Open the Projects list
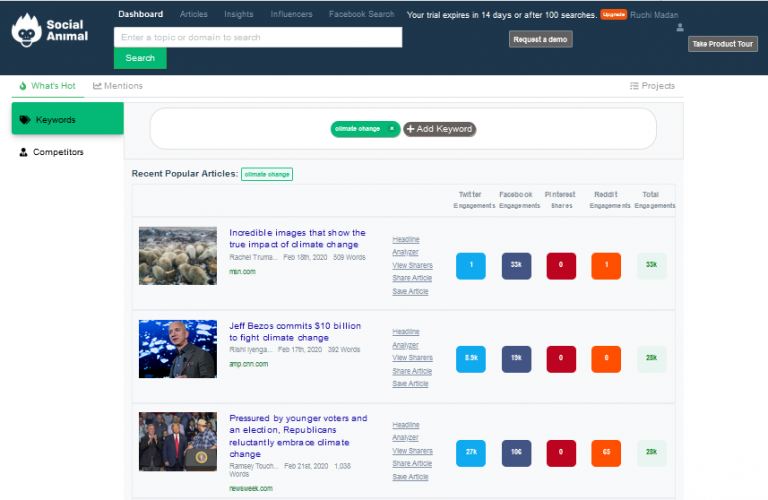This screenshot has height=500, width=768. (652, 86)
